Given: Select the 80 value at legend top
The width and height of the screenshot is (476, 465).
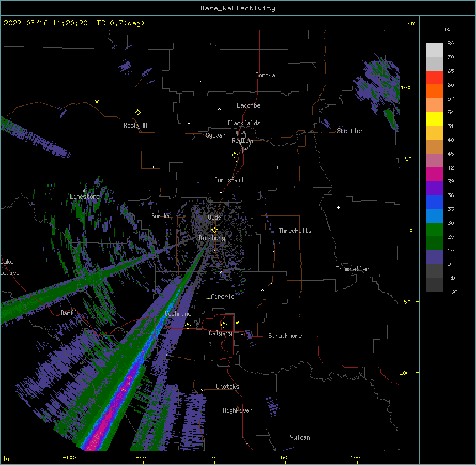Looking at the screenshot, I should point(451,44).
